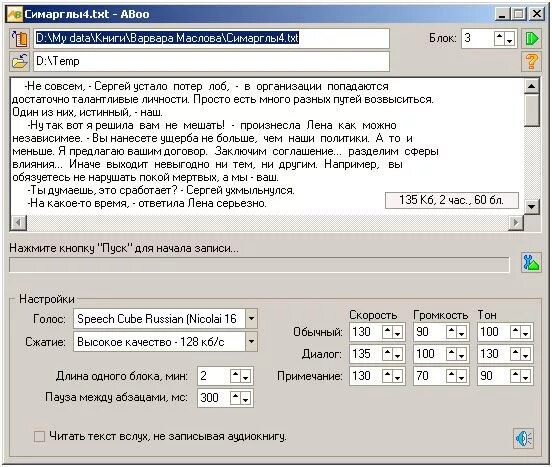552x467 pixels.
Task: Click the Диалог tone 130 field
Action: tap(494, 354)
